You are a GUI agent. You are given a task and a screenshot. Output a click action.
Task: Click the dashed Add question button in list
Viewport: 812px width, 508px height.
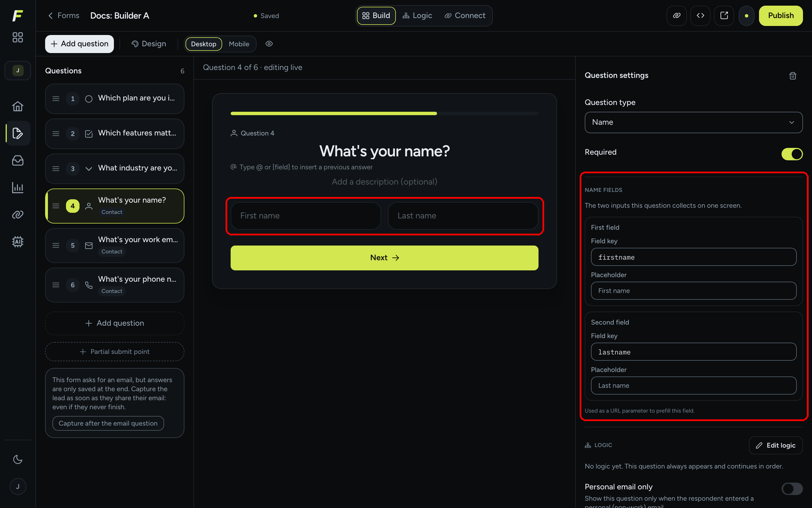tap(115, 323)
